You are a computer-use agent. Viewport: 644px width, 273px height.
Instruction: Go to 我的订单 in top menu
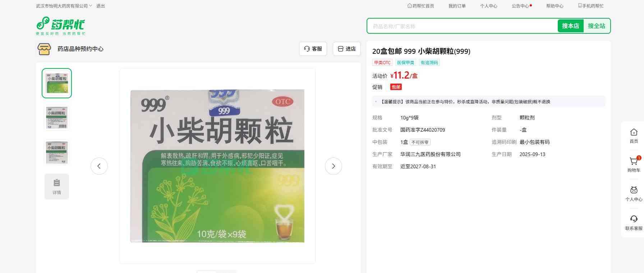457,6
